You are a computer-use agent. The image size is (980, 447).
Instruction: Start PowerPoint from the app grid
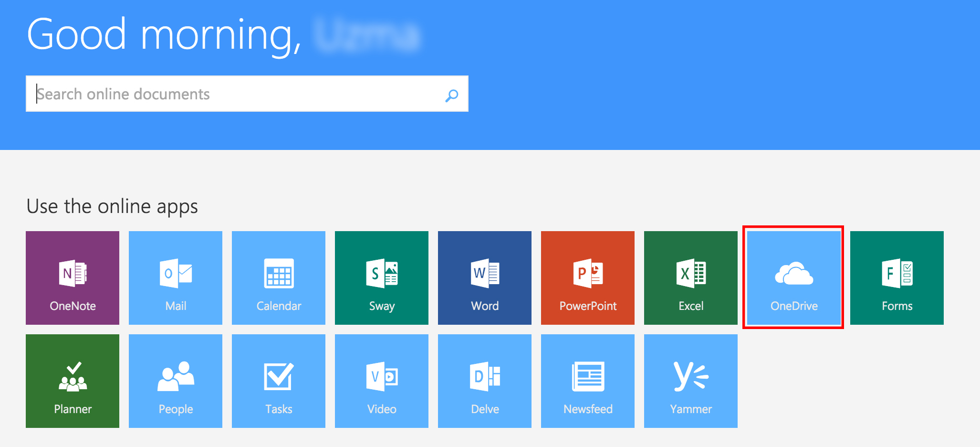coord(588,278)
